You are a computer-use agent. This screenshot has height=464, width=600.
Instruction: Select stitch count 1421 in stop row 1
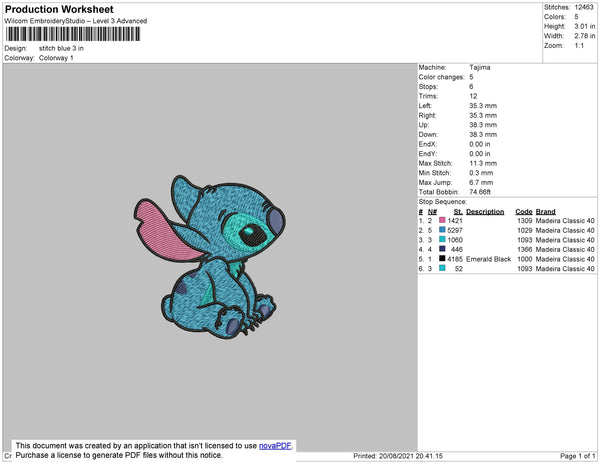tap(455, 221)
